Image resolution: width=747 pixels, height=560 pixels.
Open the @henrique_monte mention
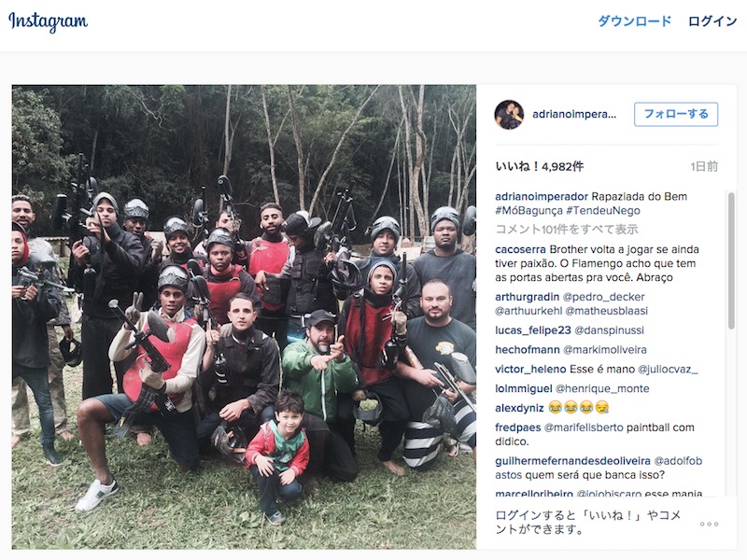[602, 389]
